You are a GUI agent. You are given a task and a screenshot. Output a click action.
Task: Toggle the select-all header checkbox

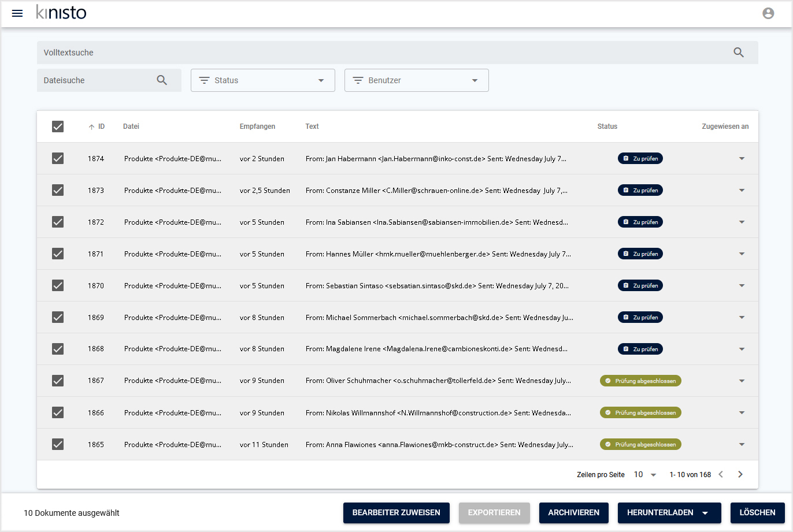58,127
